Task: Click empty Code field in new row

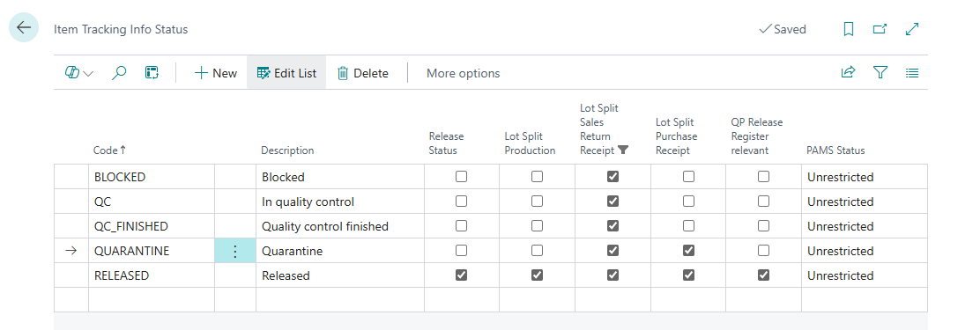Action: tap(152, 299)
